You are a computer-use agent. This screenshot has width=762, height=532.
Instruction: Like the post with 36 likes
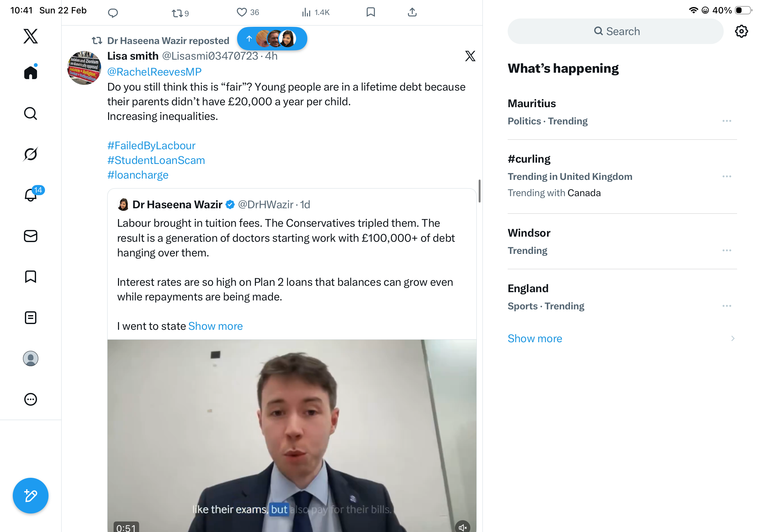(x=242, y=13)
